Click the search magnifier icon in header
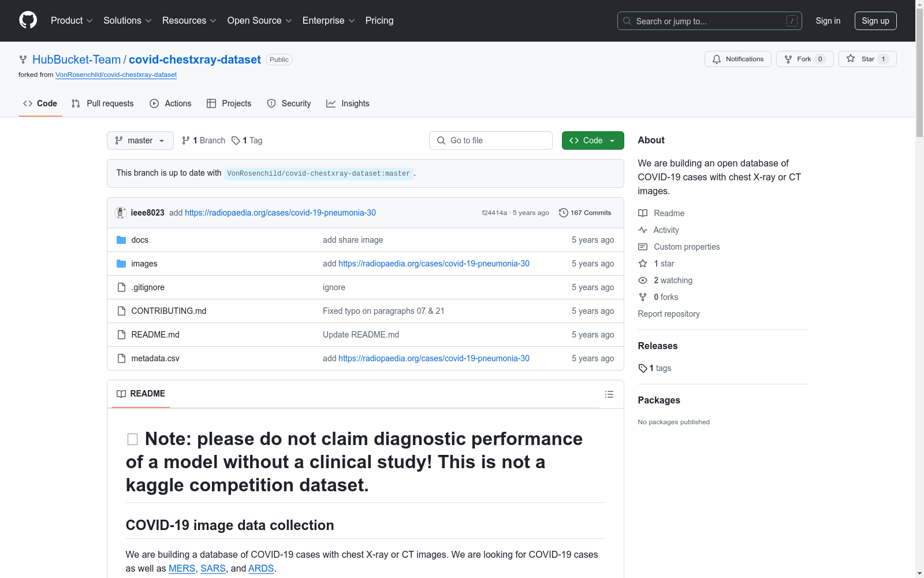The width and height of the screenshot is (924, 578). (x=627, y=21)
